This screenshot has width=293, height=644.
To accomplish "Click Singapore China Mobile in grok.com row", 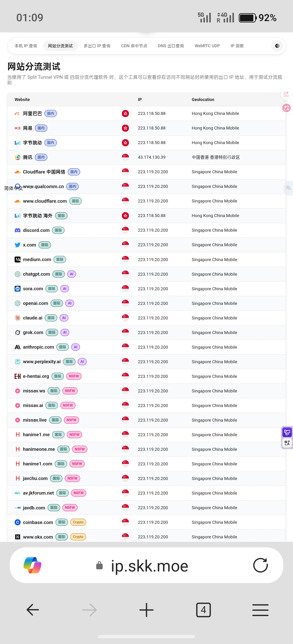I will (214, 332).
